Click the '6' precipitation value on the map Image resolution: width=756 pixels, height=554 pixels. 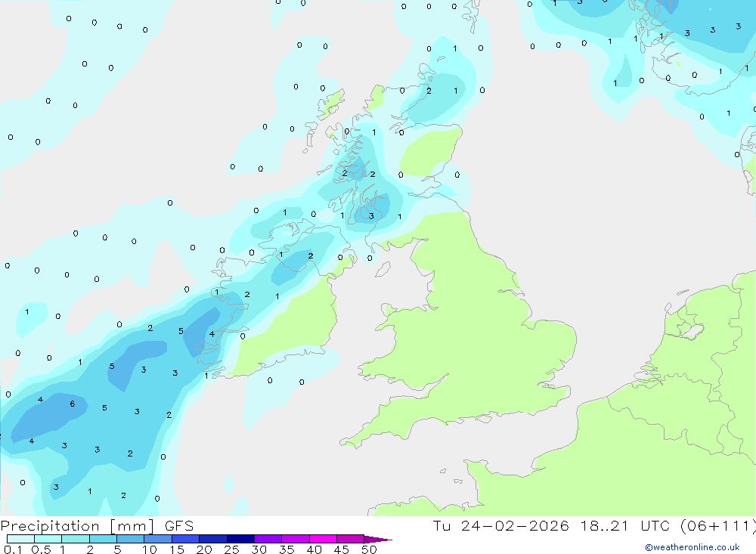point(73,404)
